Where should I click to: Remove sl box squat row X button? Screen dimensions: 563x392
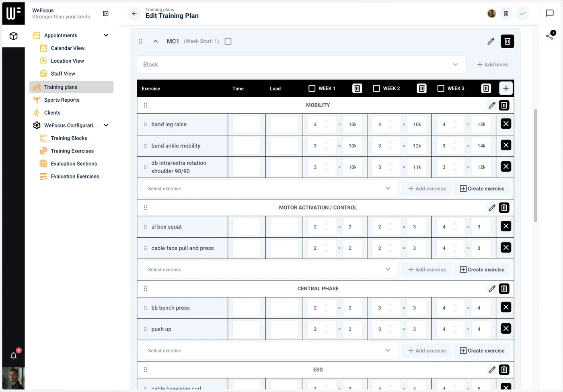tap(506, 226)
